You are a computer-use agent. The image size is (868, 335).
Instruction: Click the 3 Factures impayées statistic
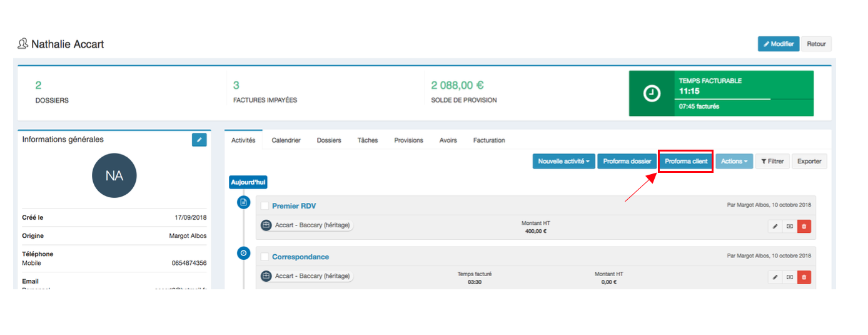(x=265, y=93)
